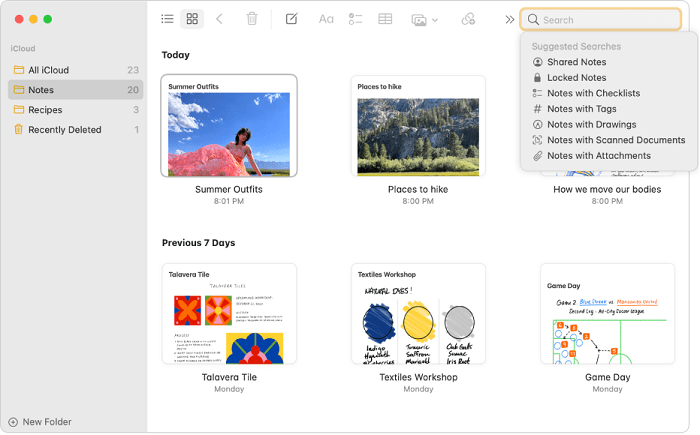Open Talavera Tile note thumbnail
700x435 pixels.
[x=229, y=314]
